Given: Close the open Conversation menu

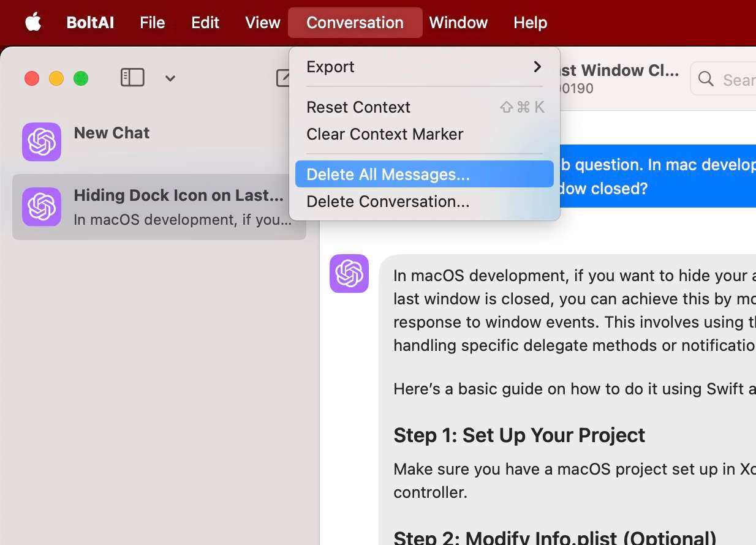Looking at the screenshot, I should [x=355, y=23].
